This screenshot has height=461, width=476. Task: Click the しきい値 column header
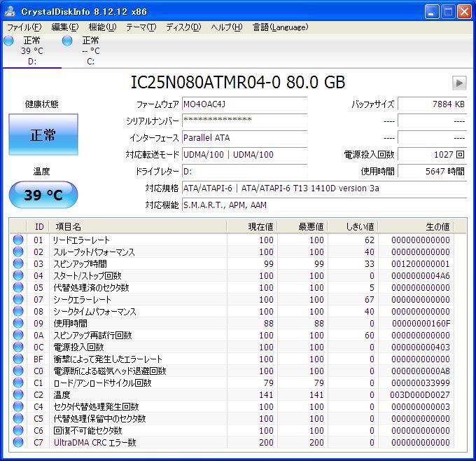353,227
